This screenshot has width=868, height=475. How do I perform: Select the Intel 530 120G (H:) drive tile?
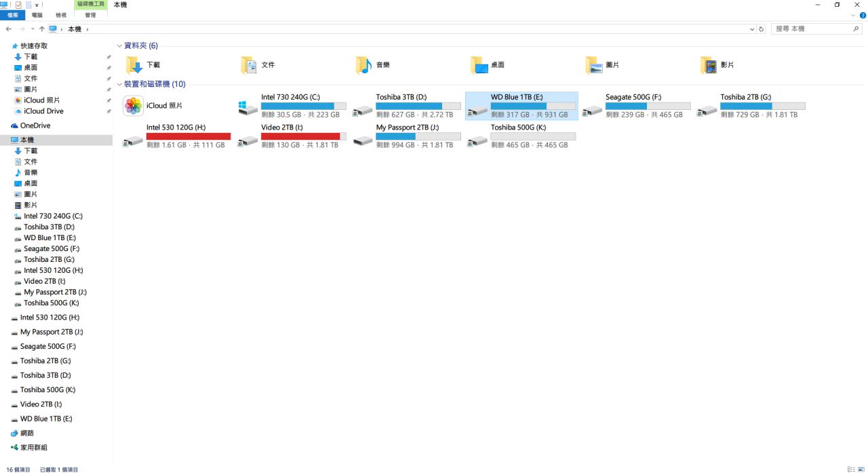coord(177,136)
